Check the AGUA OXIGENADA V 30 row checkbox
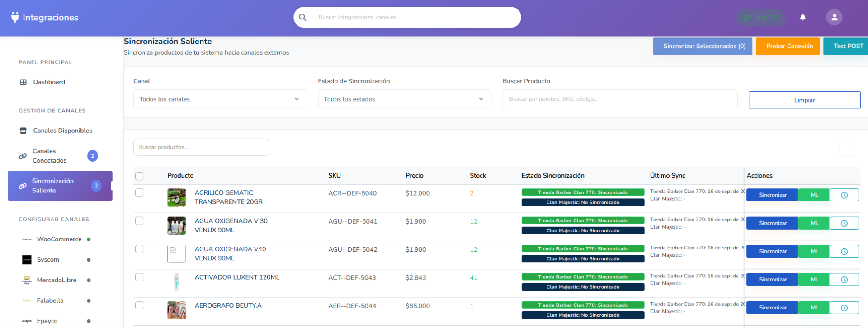Screen dimensions: 868x328 click(x=139, y=221)
